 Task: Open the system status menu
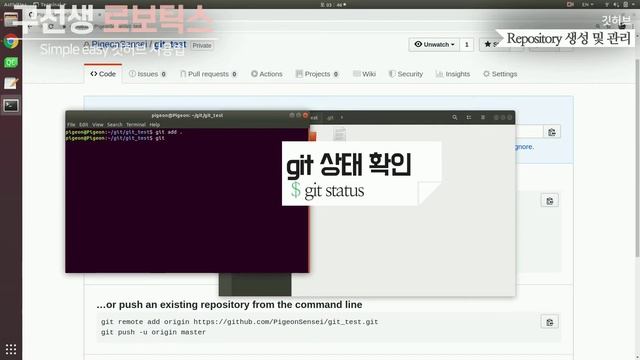(x=620, y=4)
